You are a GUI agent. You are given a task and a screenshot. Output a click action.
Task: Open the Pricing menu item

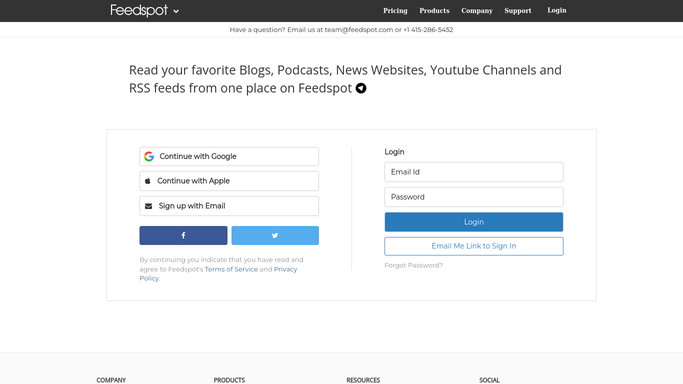tap(395, 10)
